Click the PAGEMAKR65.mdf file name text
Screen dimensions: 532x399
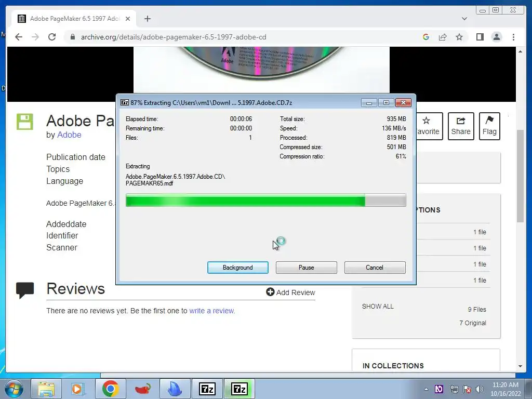coord(149,183)
